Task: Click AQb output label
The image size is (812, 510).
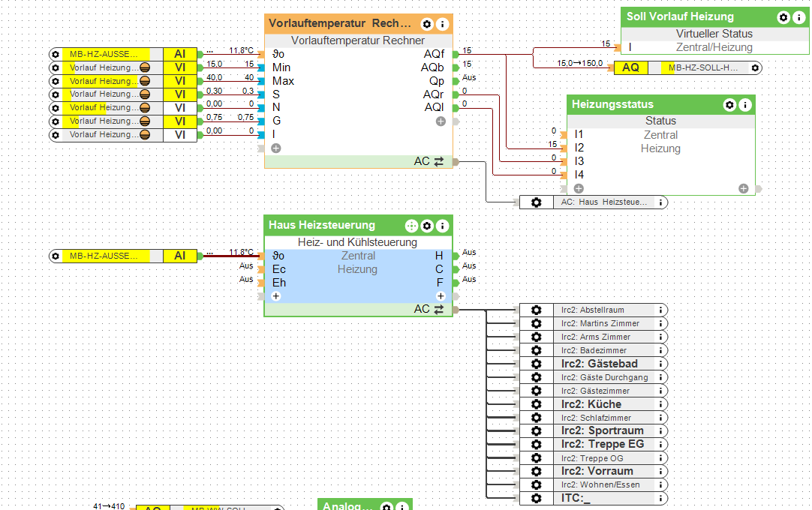Action: [x=432, y=67]
